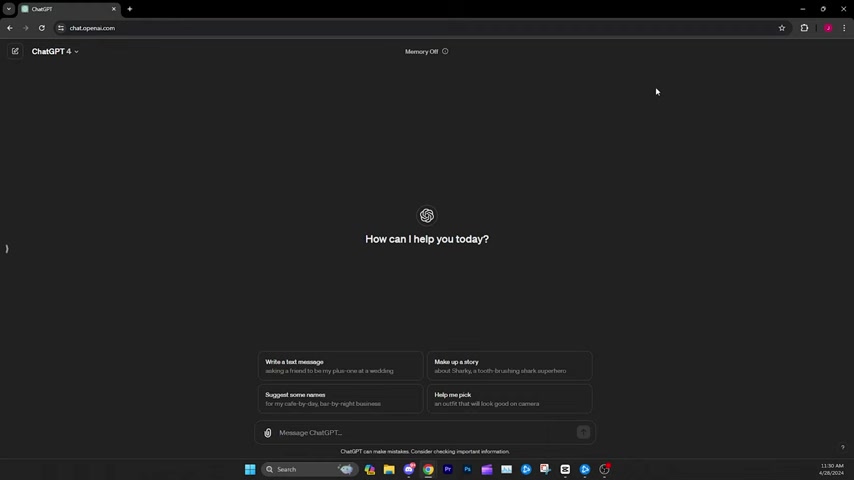Open the Chrome three-dot menu
854x480 pixels.
pos(844,28)
